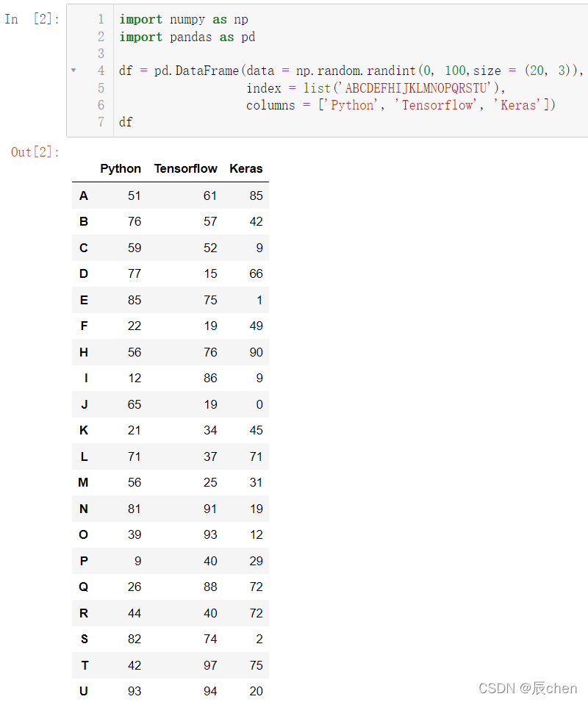The width and height of the screenshot is (588, 702).
Task: Select row index label N
Action: point(84,509)
